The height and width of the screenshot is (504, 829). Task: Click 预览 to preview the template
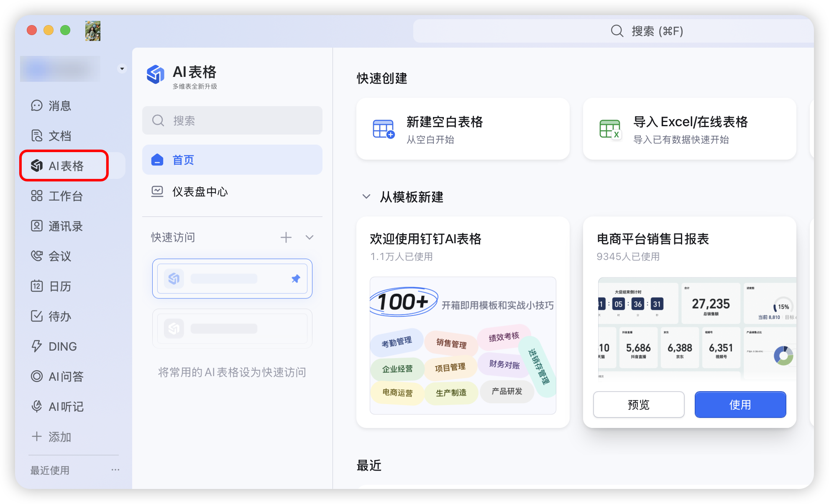638,405
